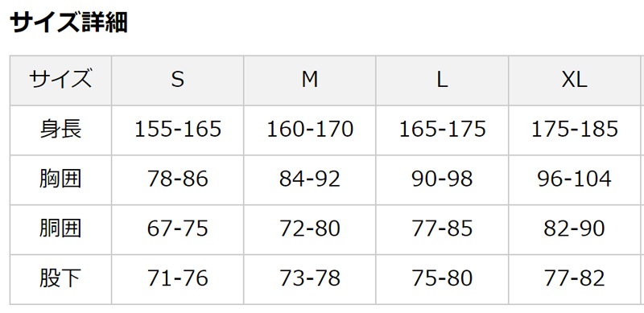This screenshot has width=644, height=313.
Task: Click the 71-76 inseam cell
Action: (177, 279)
